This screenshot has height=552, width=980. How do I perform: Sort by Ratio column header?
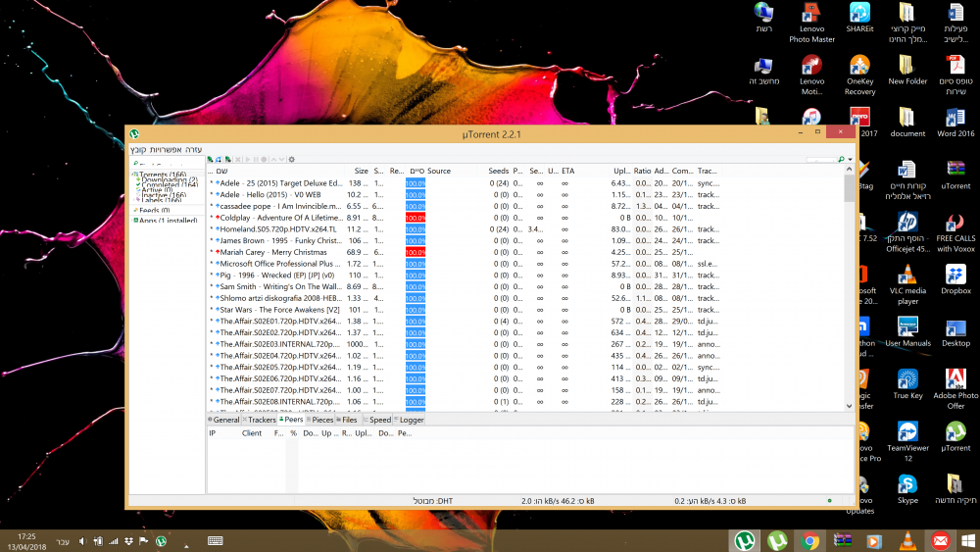[642, 171]
